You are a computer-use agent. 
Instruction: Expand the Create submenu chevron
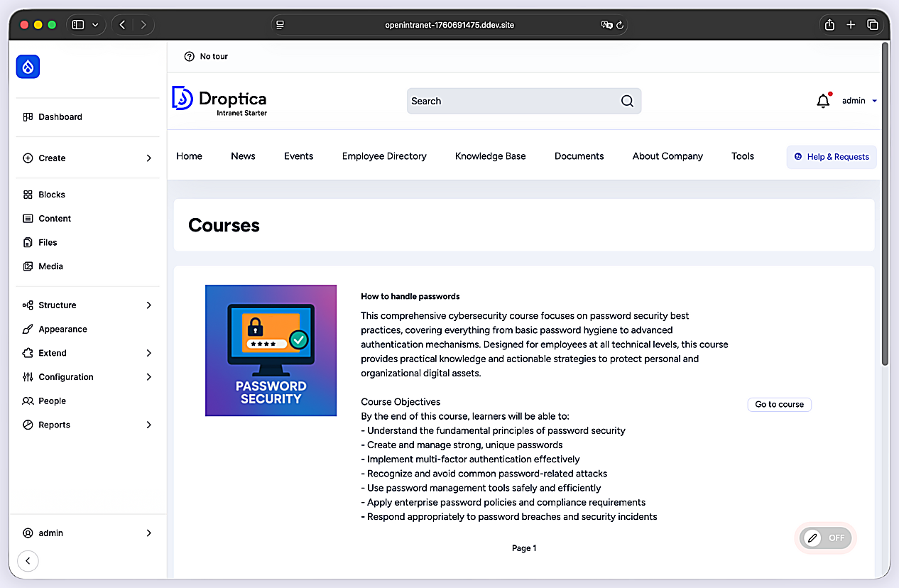(x=149, y=158)
